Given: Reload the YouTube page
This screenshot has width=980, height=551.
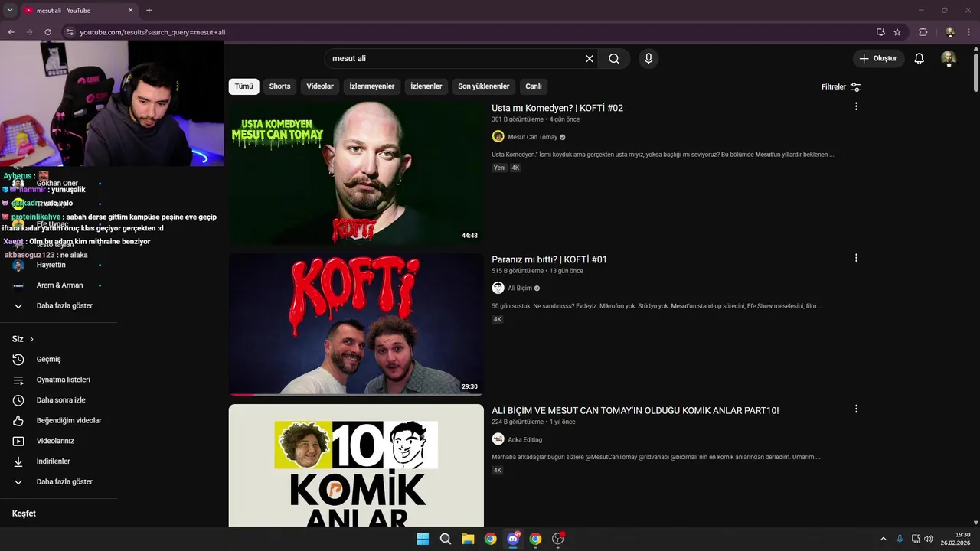Looking at the screenshot, I should tap(47, 32).
